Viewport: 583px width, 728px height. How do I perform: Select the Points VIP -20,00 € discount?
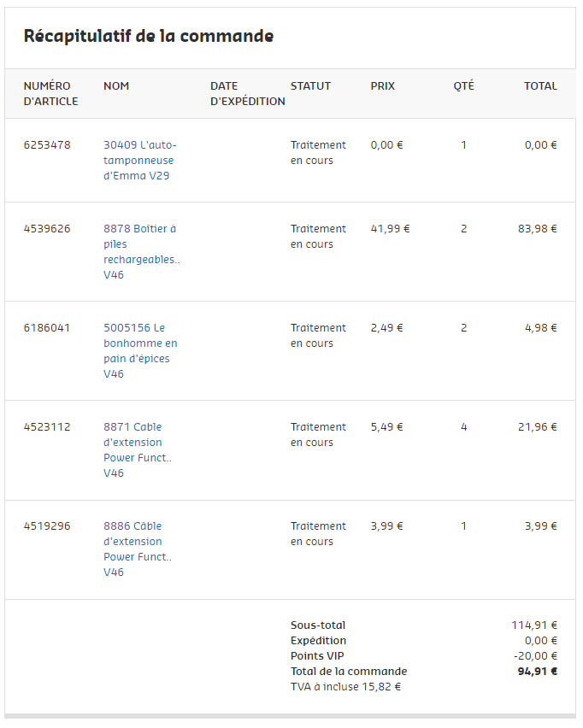pos(535,656)
